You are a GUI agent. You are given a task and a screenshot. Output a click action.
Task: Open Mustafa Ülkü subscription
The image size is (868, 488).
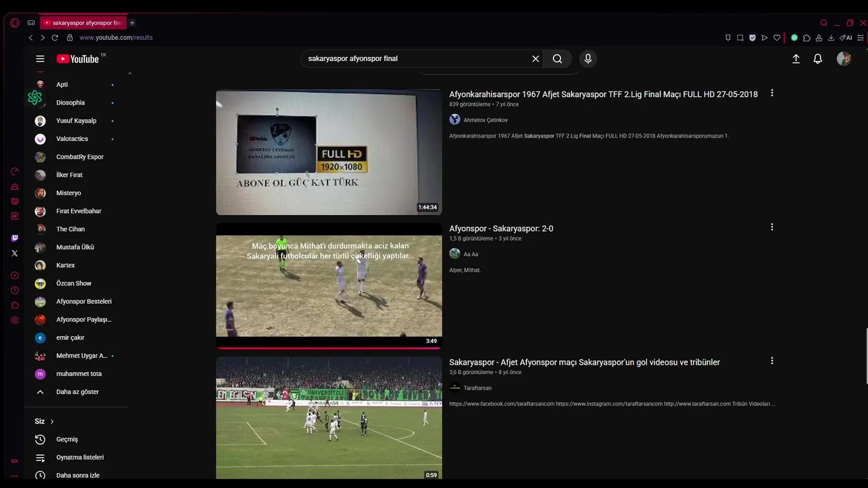[76, 247]
